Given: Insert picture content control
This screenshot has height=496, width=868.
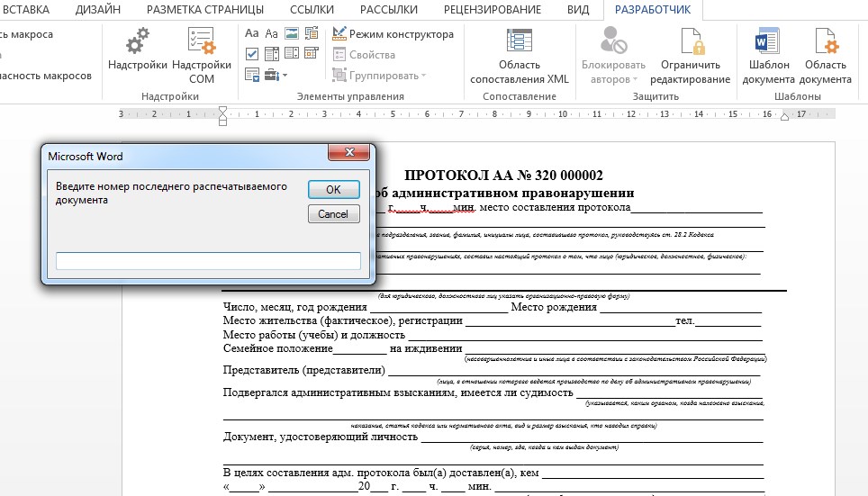Looking at the screenshot, I should tap(291, 34).
